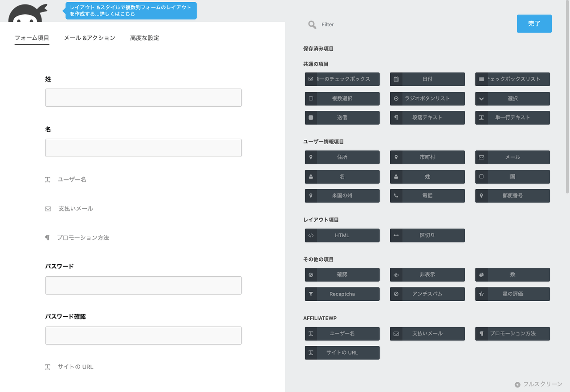
Task: Click the ninja logo icon
Action: (28, 13)
